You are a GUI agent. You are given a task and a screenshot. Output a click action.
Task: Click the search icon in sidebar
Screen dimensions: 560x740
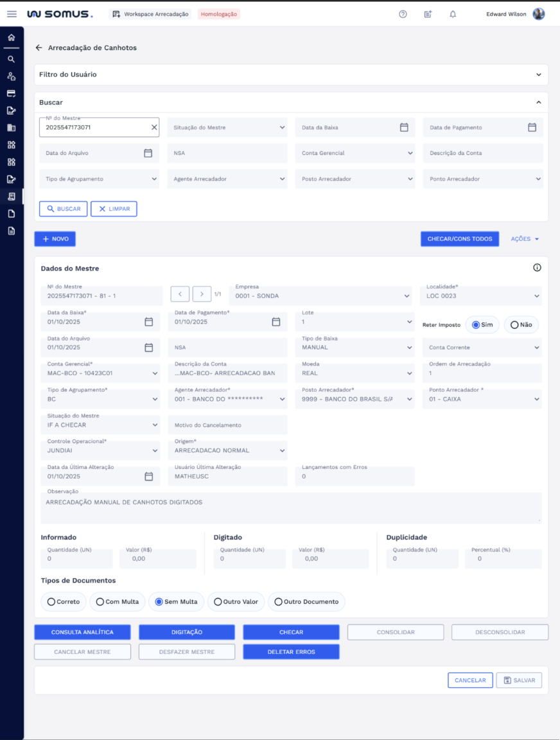(x=11, y=59)
